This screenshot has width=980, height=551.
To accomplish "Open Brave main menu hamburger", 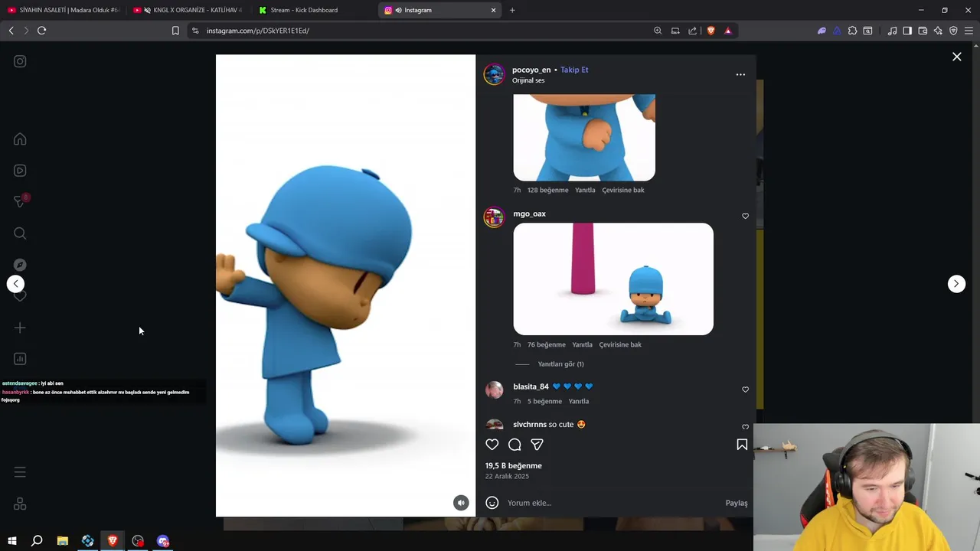I will (969, 31).
